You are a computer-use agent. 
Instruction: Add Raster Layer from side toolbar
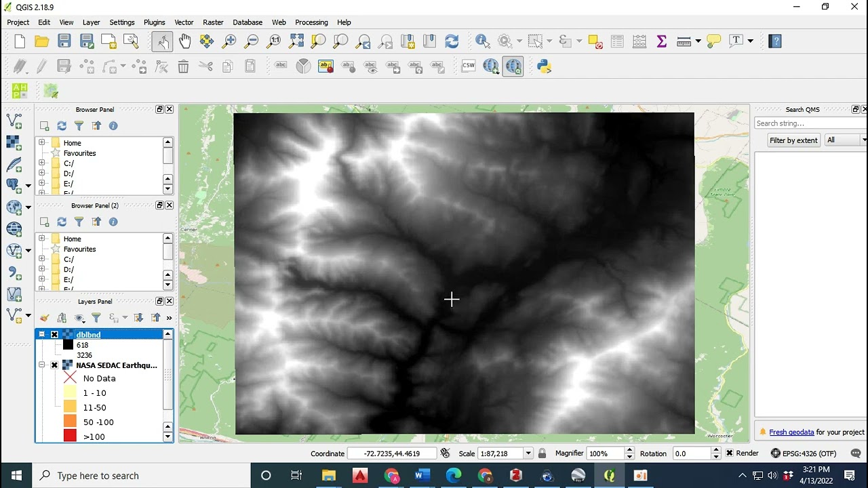click(14, 143)
